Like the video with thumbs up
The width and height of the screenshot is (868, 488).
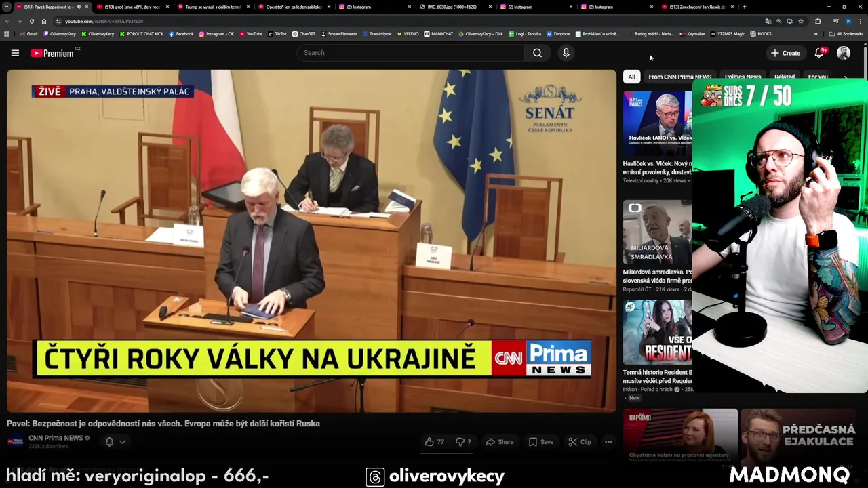[434, 442]
